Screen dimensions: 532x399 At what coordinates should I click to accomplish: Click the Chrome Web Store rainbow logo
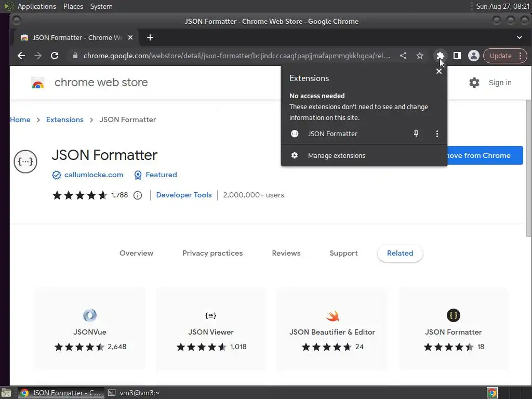click(x=37, y=83)
